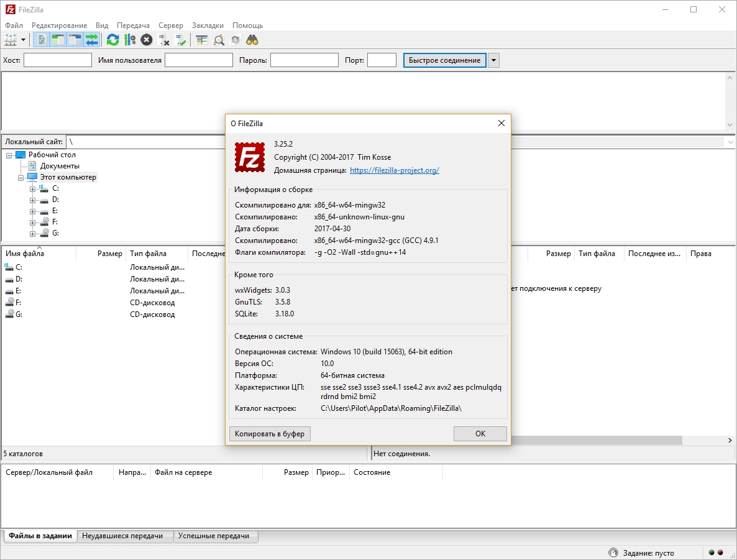
Task: Select the D: row in file list
Action: tap(114, 279)
